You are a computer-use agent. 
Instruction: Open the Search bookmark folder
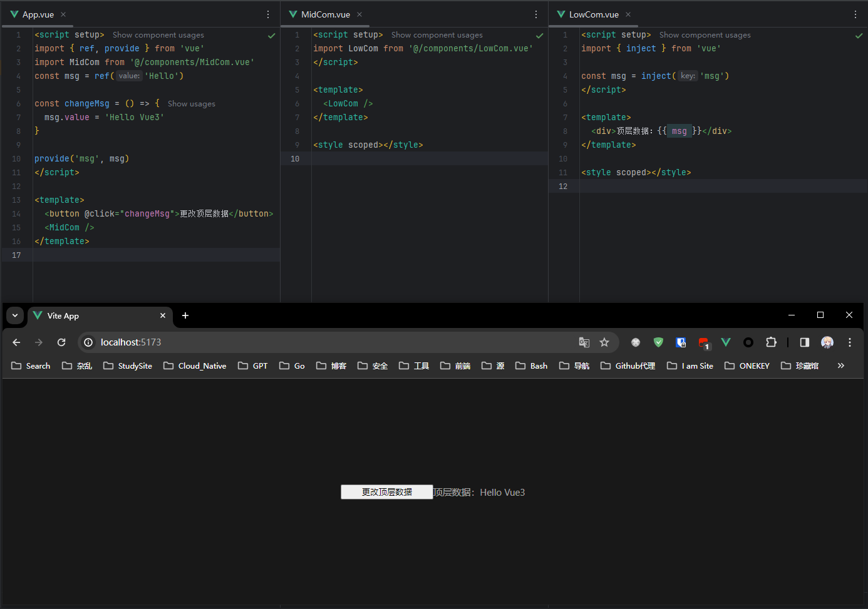[31, 366]
